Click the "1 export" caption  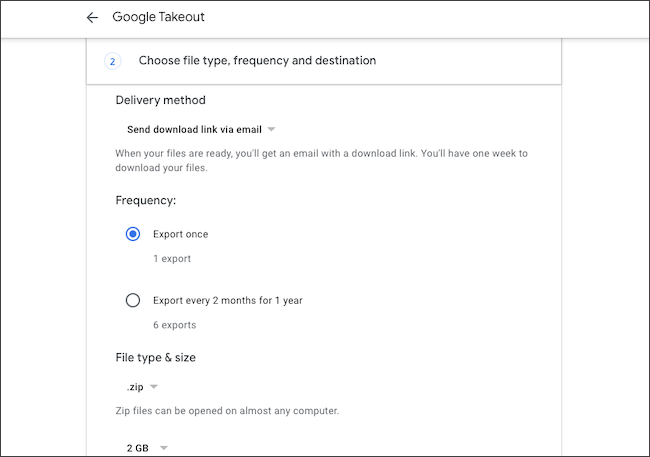click(171, 259)
